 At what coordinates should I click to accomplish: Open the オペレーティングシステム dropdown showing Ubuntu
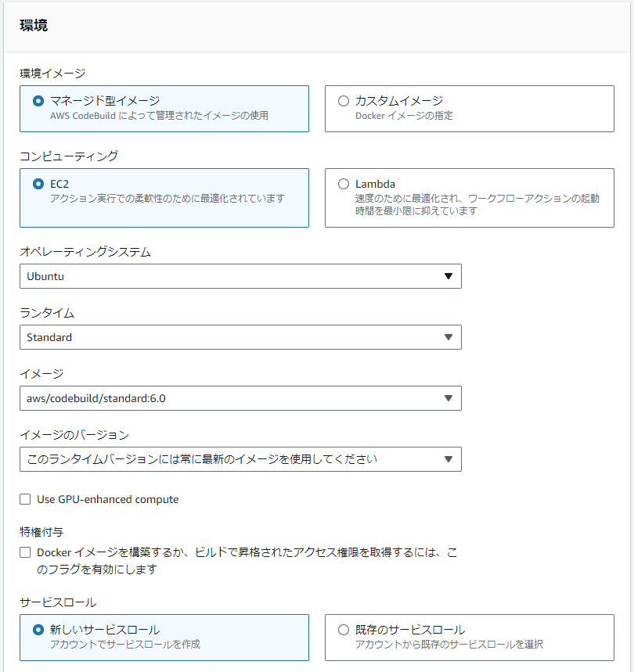[240, 276]
